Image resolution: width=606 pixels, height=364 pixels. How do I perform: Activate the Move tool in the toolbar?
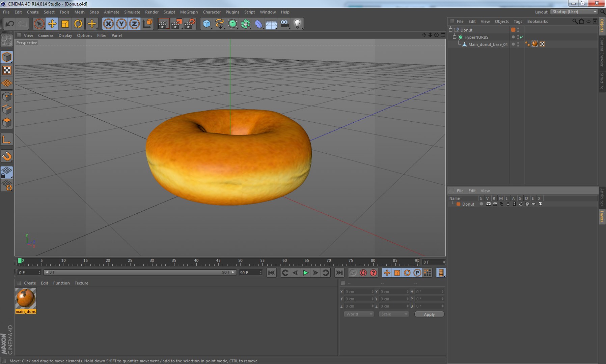coord(52,24)
